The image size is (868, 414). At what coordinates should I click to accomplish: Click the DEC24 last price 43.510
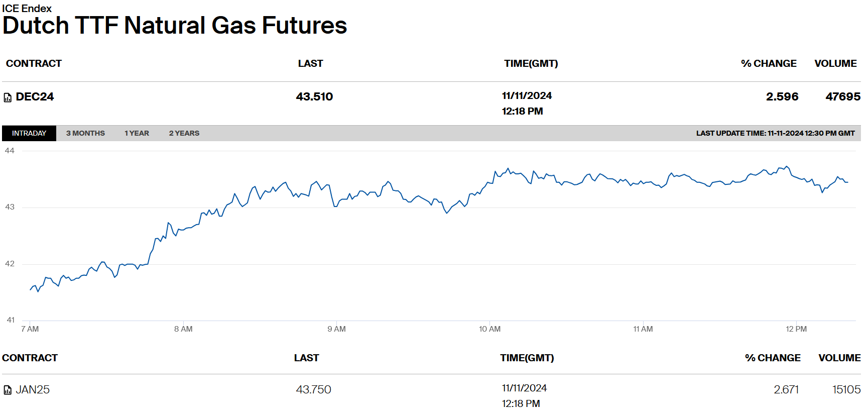point(314,96)
